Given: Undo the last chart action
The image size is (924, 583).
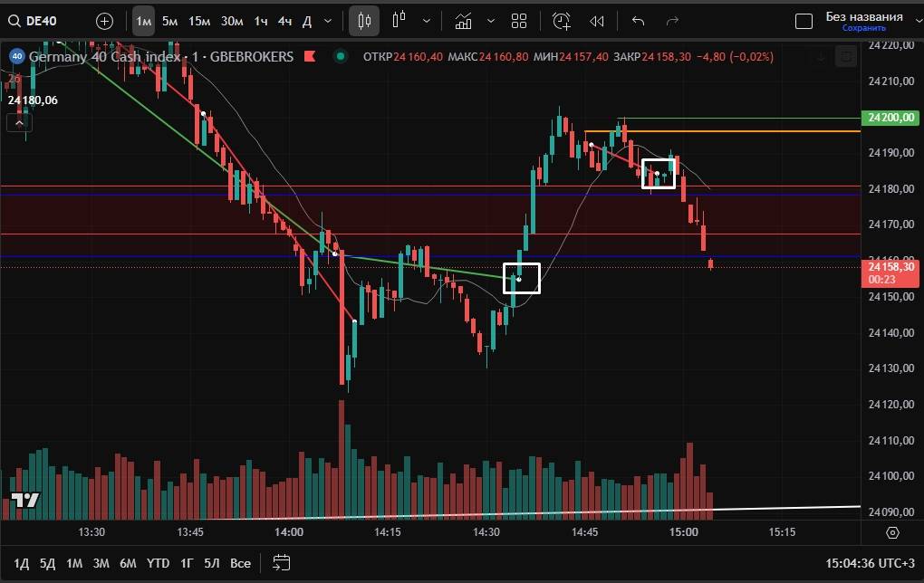Looking at the screenshot, I should pos(639,22).
